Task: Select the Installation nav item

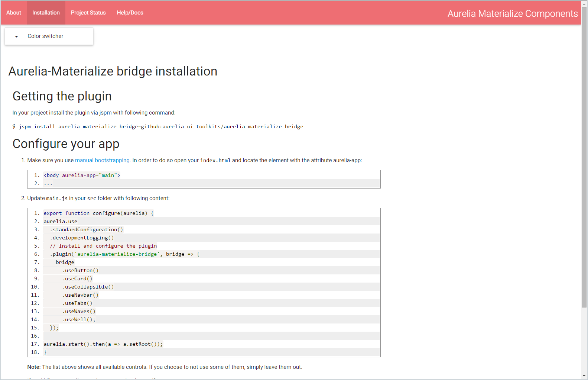Action: click(x=46, y=13)
